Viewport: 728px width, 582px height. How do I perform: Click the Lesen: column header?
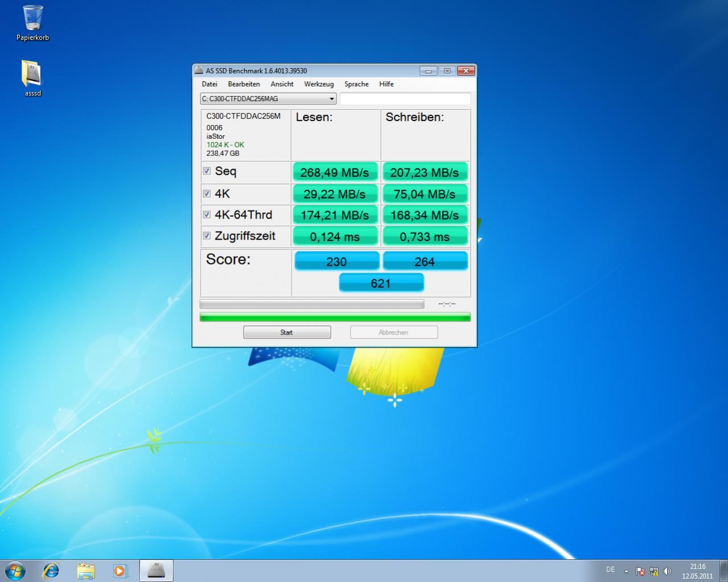click(x=314, y=117)
